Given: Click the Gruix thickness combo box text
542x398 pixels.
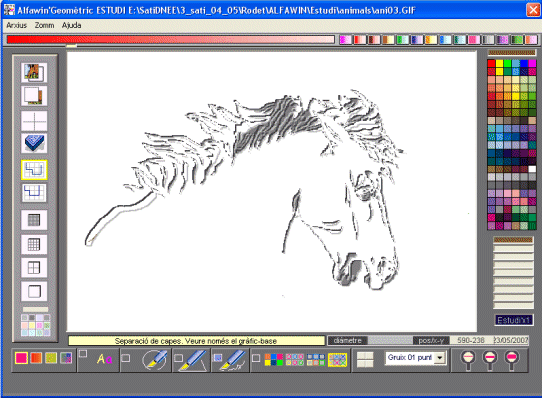Looking at the screenshot, I should coord(410,358).
